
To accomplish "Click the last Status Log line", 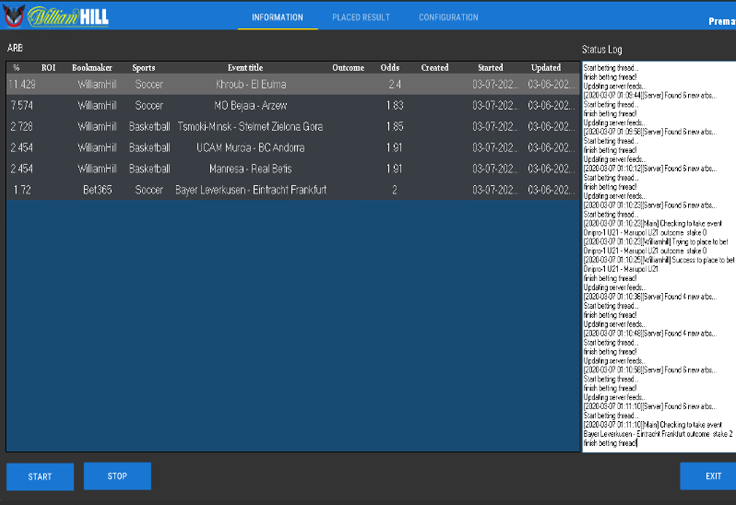I will click(610, 443).
